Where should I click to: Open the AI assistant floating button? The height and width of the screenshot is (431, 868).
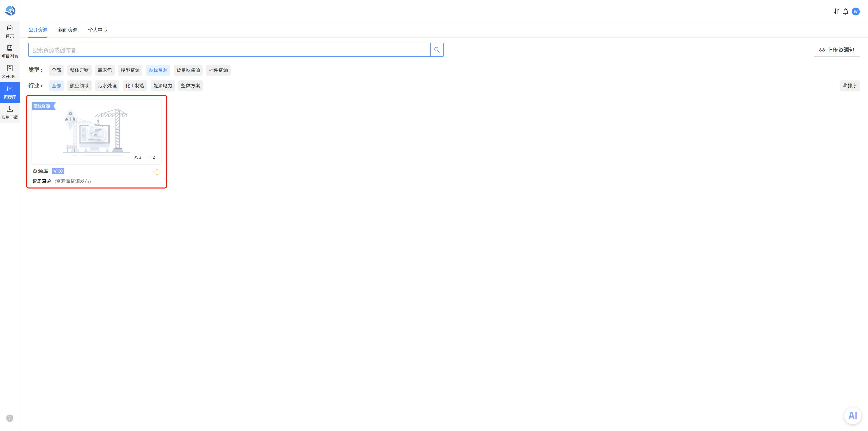[x=853, y=416]
